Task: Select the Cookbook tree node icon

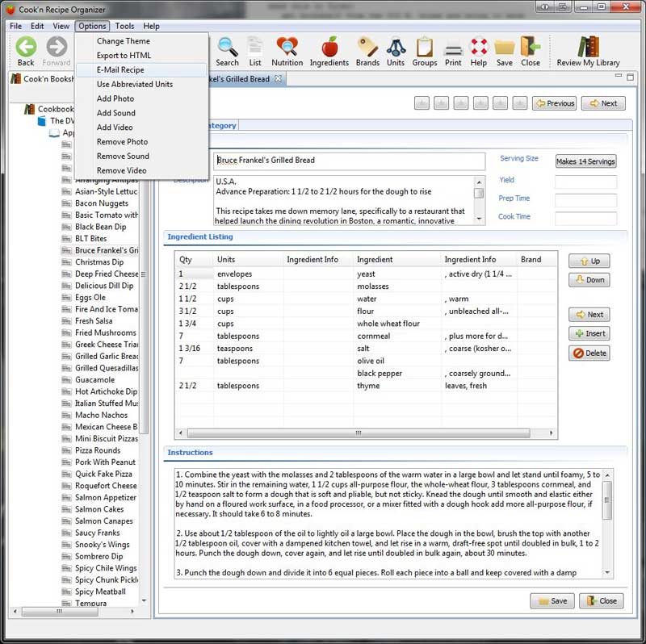Action: click(x=29, y=109)
